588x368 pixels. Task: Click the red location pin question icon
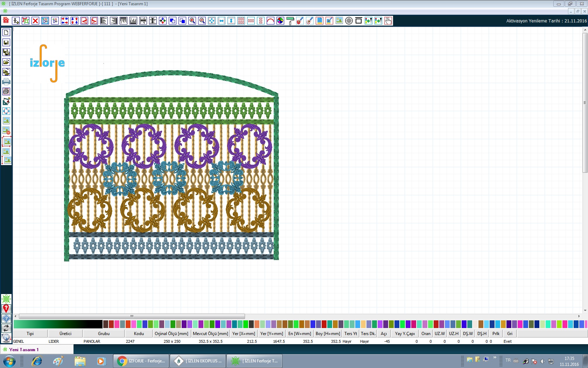(x=6, y=308)
